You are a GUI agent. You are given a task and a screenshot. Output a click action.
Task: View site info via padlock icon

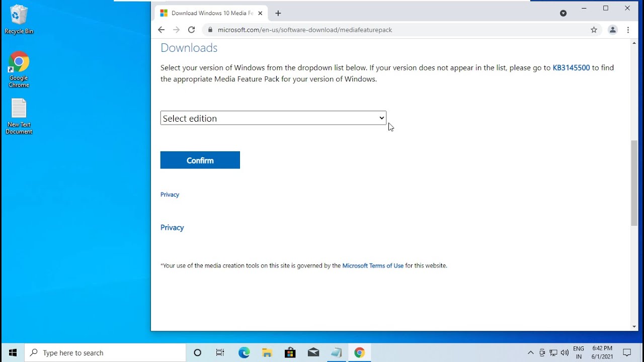210,30
